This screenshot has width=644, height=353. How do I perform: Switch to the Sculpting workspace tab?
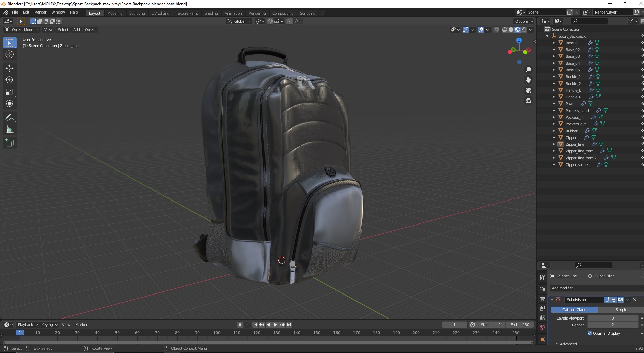(x=137, y=13)
